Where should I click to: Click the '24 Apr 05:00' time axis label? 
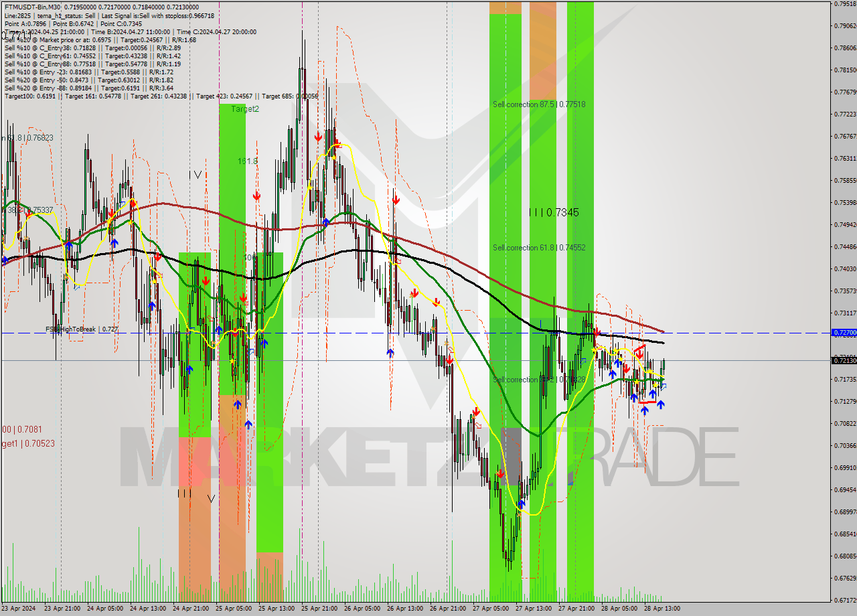(x=104, y=609)
